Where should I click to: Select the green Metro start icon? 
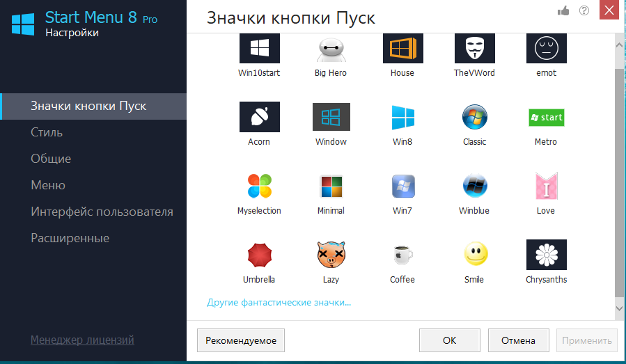tap(546, 118)
